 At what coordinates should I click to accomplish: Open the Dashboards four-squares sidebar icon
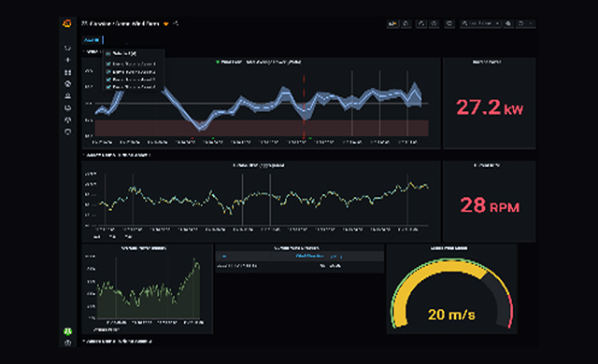pos(68,72)
